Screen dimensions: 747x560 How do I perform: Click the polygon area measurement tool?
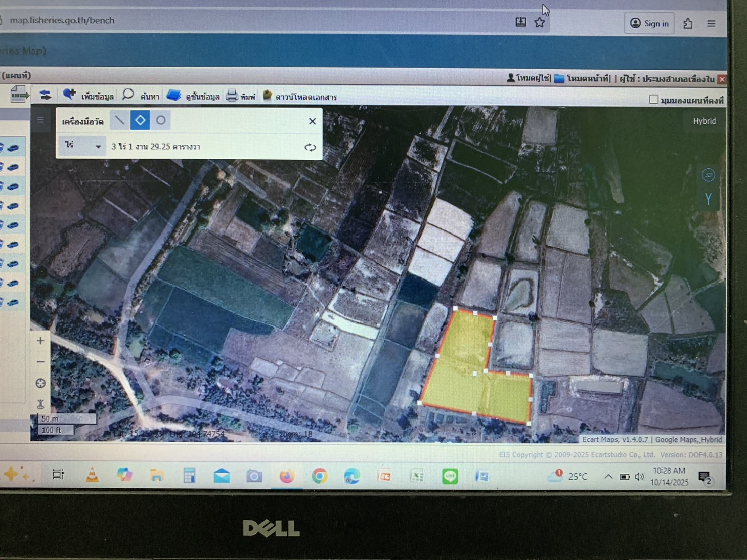pos(140,120)
